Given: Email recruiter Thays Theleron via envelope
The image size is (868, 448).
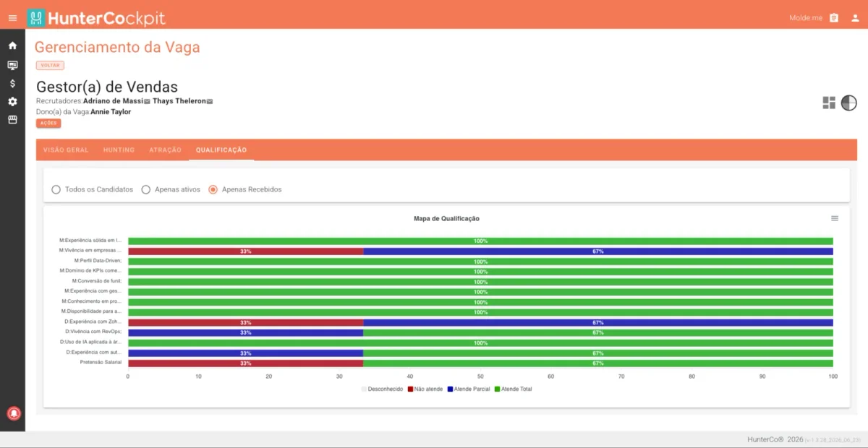Looking at the screenshot, I should pos(210,102).
